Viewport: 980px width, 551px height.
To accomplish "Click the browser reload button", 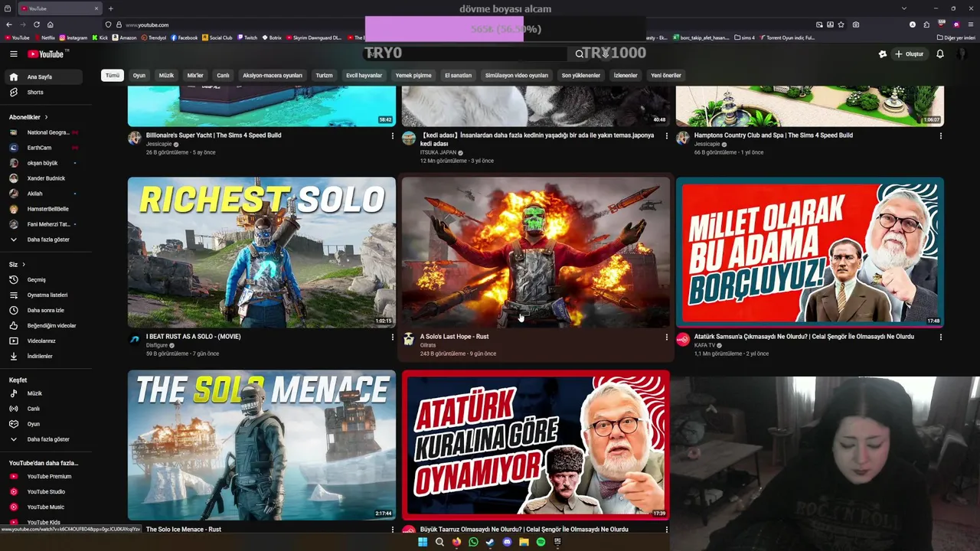I will (x=36, y=24).
